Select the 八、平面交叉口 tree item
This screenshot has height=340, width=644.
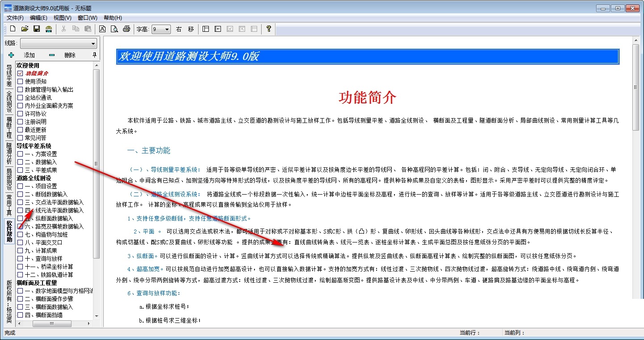[43, 242]
